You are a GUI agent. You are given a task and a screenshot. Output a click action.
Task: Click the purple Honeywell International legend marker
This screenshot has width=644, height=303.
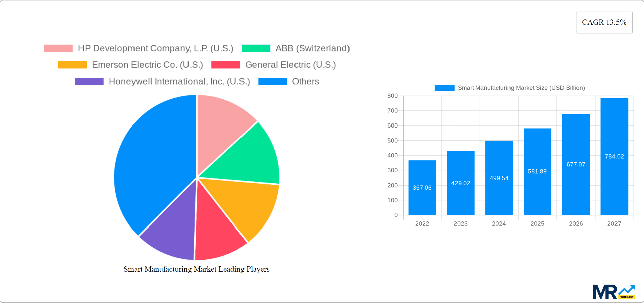coord(89,81)
